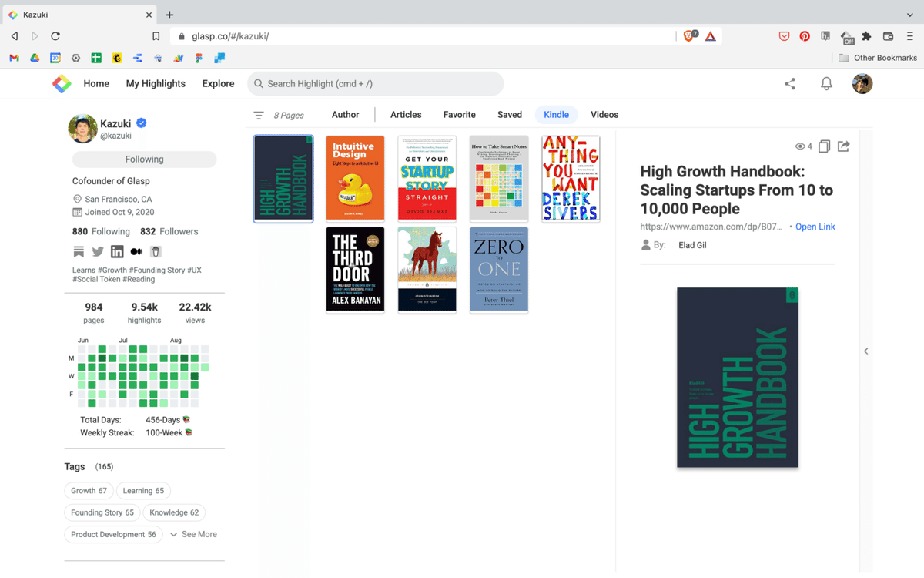Screen dimensions: 924x578
Task: Switch to the Favorite tab
Action: tap(459, 115)
